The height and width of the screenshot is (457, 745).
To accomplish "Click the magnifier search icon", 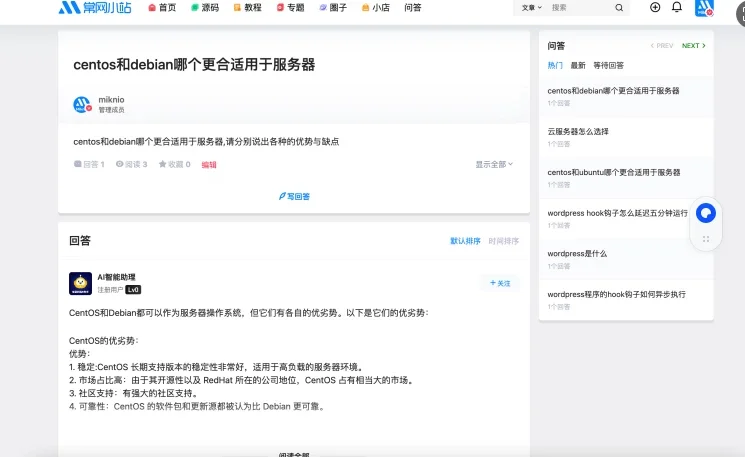I will (x=619, y=8).
